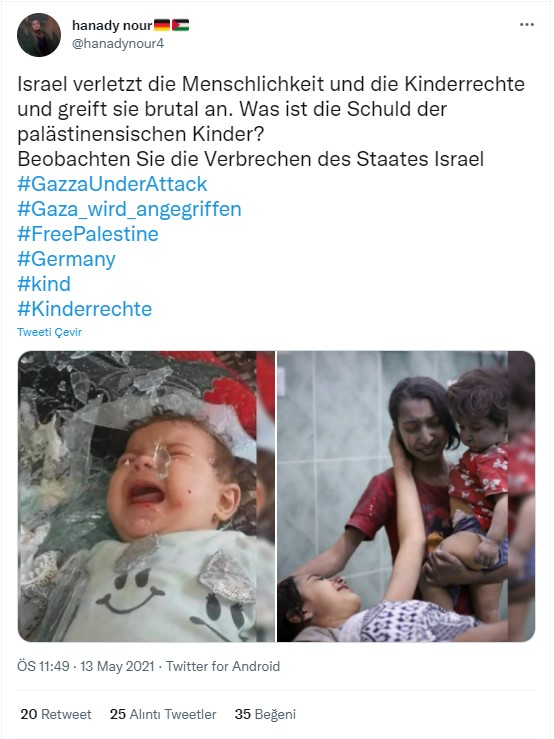Click the German flag emoji beside name

click(162, 25)
